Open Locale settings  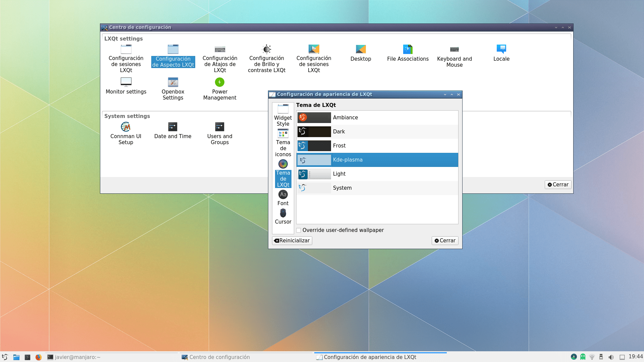[x=501, y=53]
